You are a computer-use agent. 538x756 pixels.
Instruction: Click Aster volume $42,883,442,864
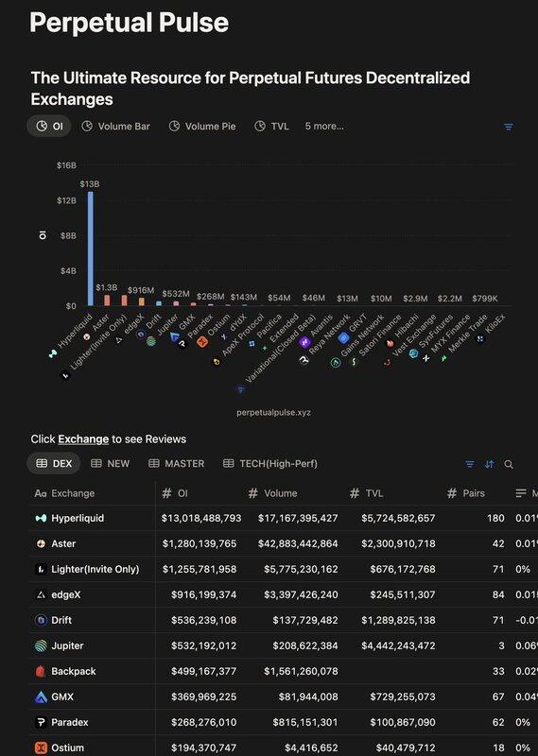coord(298,543)
